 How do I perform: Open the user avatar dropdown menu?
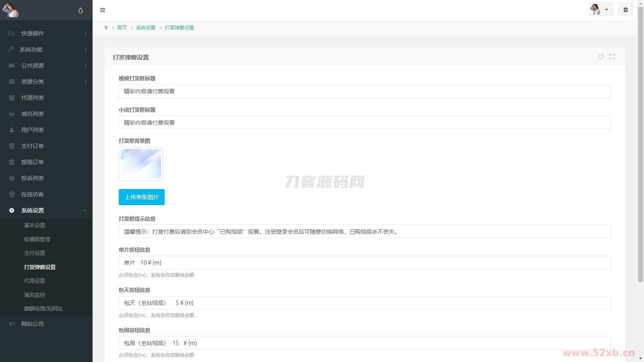tap(600, 10)
